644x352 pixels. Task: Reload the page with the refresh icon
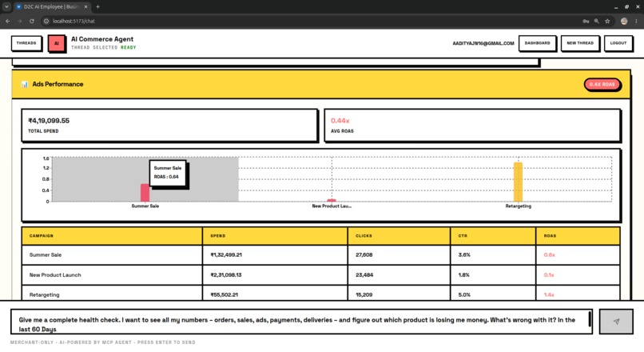32,21
